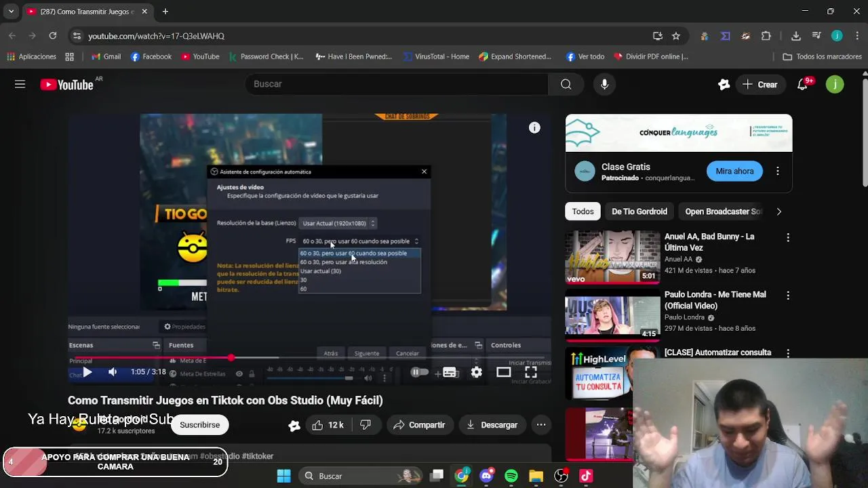Open the Anuel AA La Última Vez thumbnail
The height and width of the screenshot is (488, 868).
pyautogui.click(x=612, y=257)
